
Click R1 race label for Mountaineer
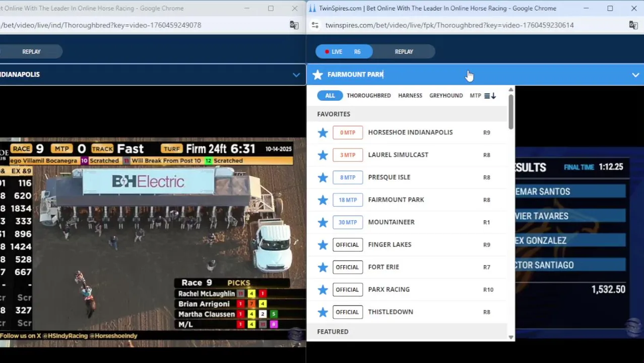coord(486,222)
